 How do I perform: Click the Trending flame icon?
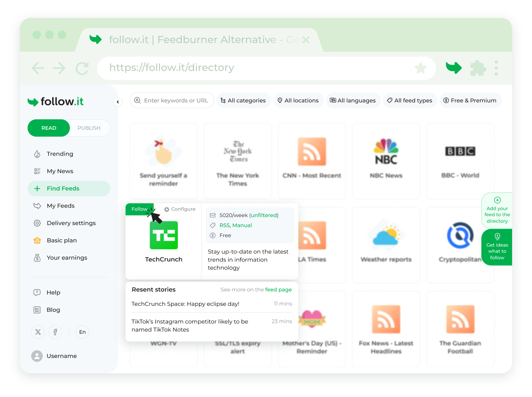(x=37, y=154)
